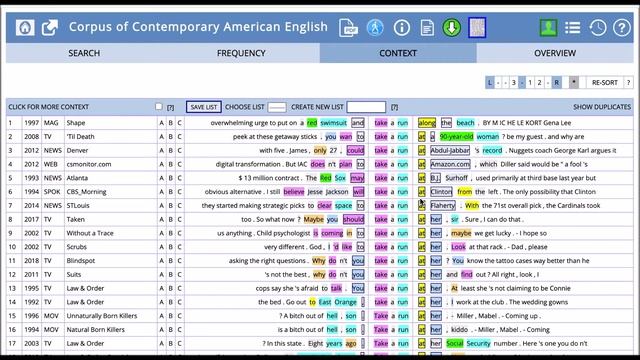Click the grey square icon with blue border
640x360 pixels.
pos(477,27)
